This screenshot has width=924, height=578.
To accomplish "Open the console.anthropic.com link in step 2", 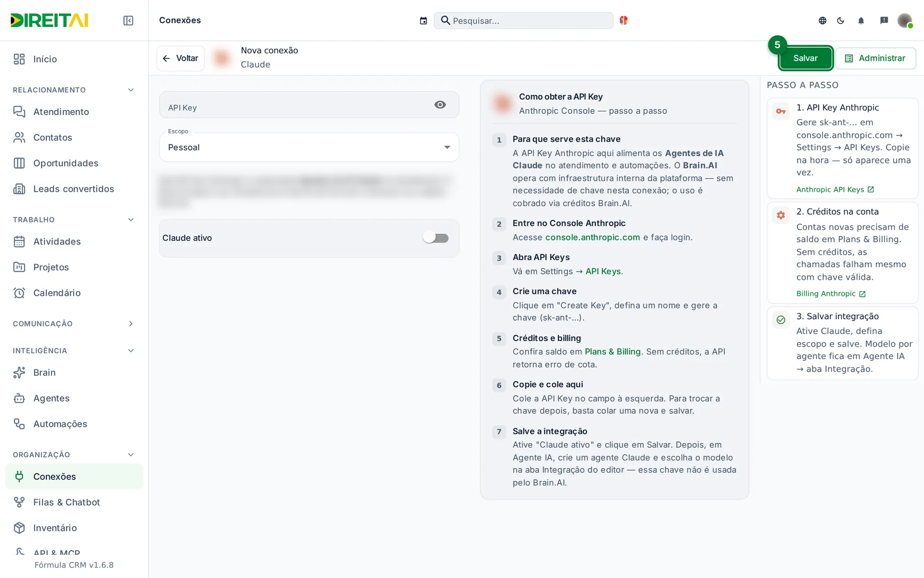I will 592,237.
